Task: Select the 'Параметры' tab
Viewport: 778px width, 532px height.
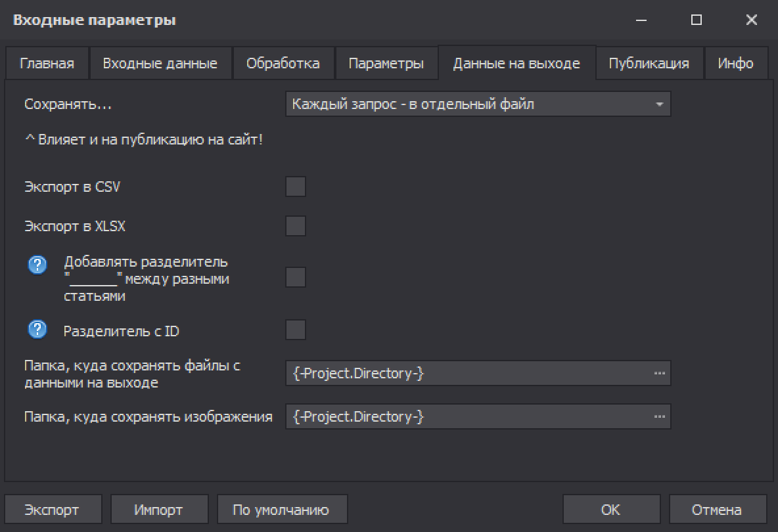Action: tap(386, 64)
